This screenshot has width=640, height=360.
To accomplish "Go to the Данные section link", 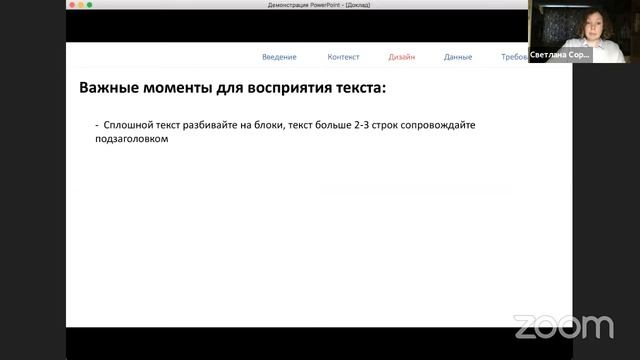I will tap(458, 57).
